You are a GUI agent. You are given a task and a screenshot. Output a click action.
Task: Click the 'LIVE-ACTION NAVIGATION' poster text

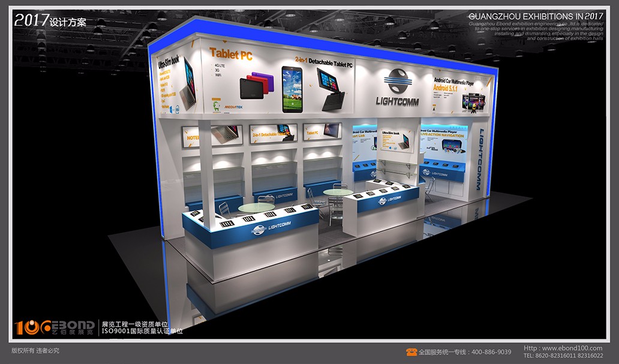pyautogui.click(x=443, y=135)
